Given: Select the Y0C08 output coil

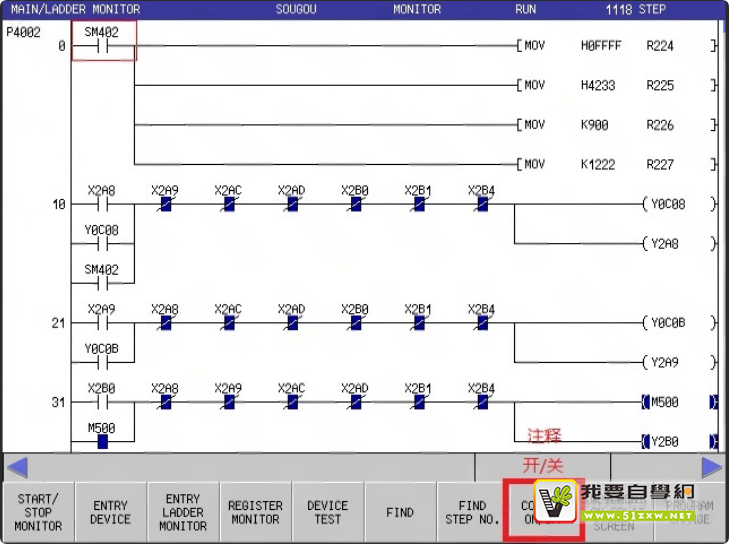Looking at the screenshot, I should pos(668,204).
